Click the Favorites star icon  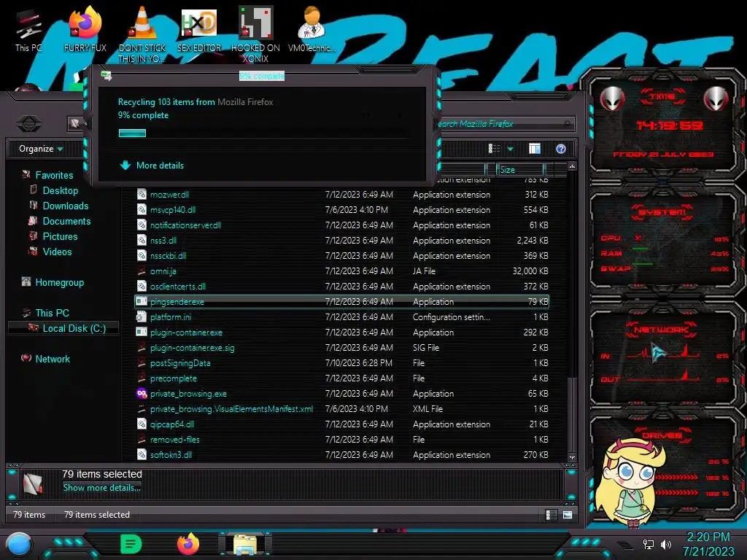point(26,175)
